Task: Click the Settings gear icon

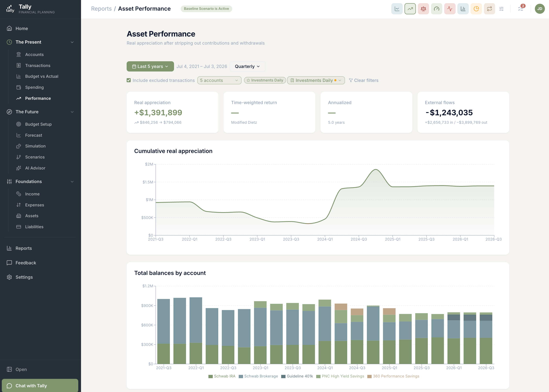Action: pos(9,277)
